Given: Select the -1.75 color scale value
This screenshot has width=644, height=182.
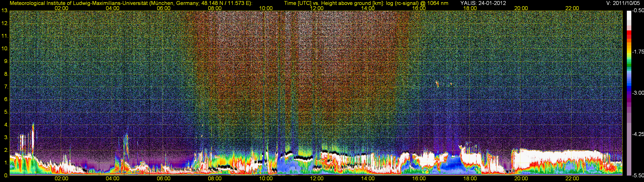Looking at the screenshot, I should [638, 52].
